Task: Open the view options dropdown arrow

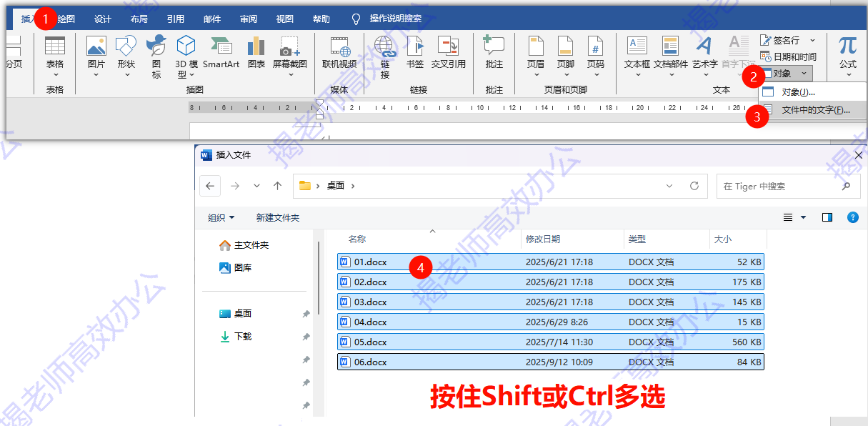Action: [x=803, y=217]
